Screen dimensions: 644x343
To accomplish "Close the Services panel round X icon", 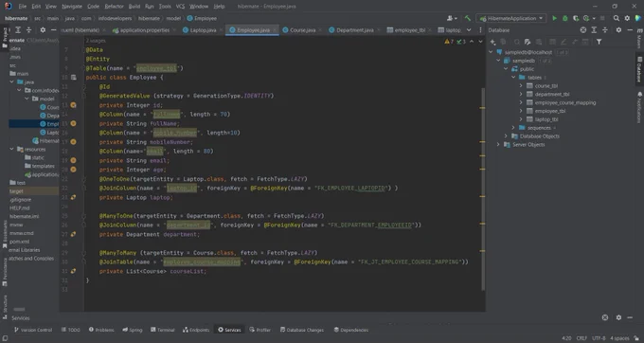I will [x=605, y=317].
